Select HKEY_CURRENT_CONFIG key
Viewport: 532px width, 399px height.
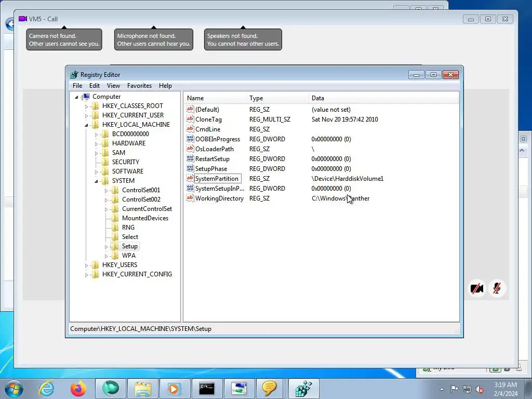click(x=137, y=274)
